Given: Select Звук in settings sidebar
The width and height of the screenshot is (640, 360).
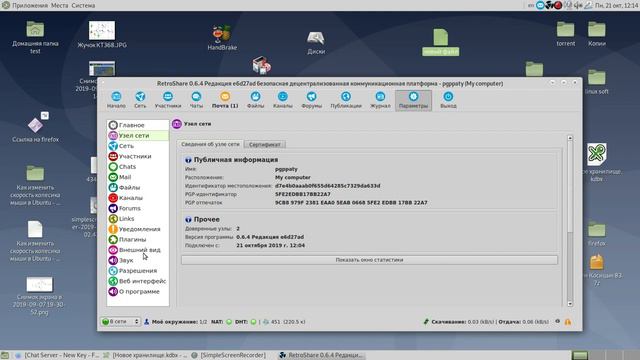Looking at the screenshot, I should [x=138, y=260].
